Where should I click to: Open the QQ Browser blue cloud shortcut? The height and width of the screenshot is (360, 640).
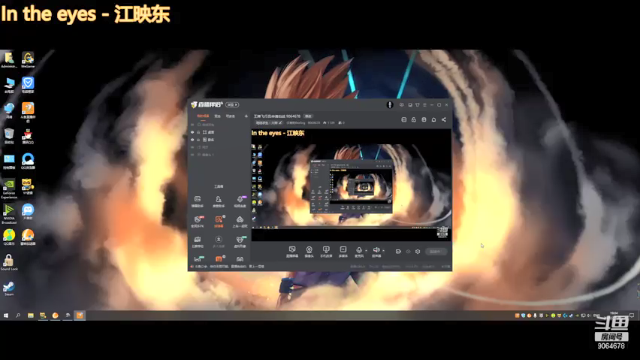click(x=28, y=161)
